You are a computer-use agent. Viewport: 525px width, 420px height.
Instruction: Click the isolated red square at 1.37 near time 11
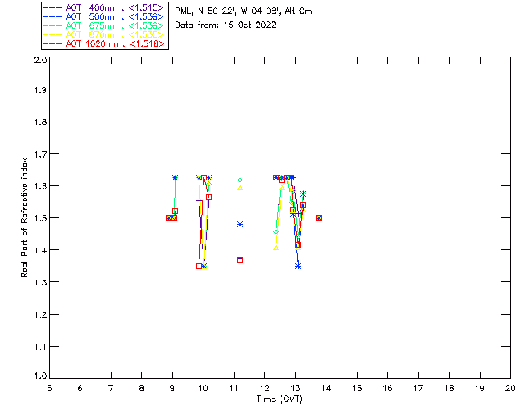click(240, 259)
